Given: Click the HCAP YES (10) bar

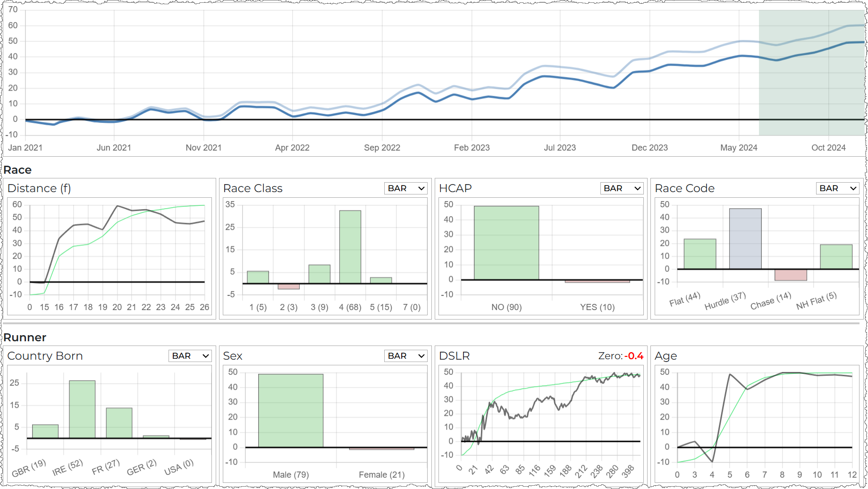Looking at the screenshot, I should (x=597, y=281).
